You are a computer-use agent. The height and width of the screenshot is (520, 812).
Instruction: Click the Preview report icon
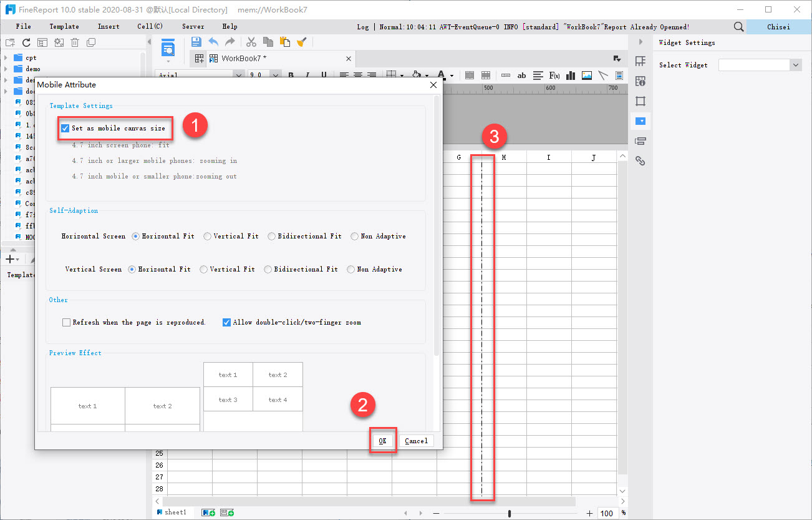168,47
